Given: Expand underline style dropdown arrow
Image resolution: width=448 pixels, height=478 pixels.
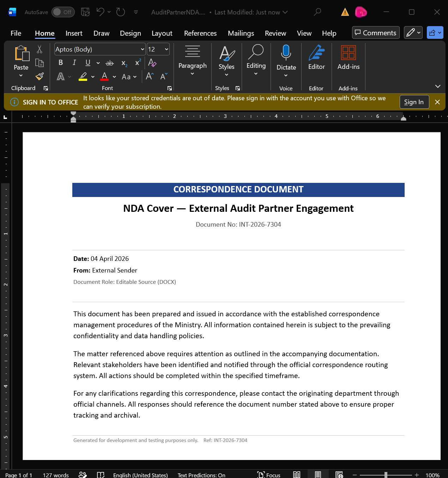Looking at the screenshot, I should (98, 63).
